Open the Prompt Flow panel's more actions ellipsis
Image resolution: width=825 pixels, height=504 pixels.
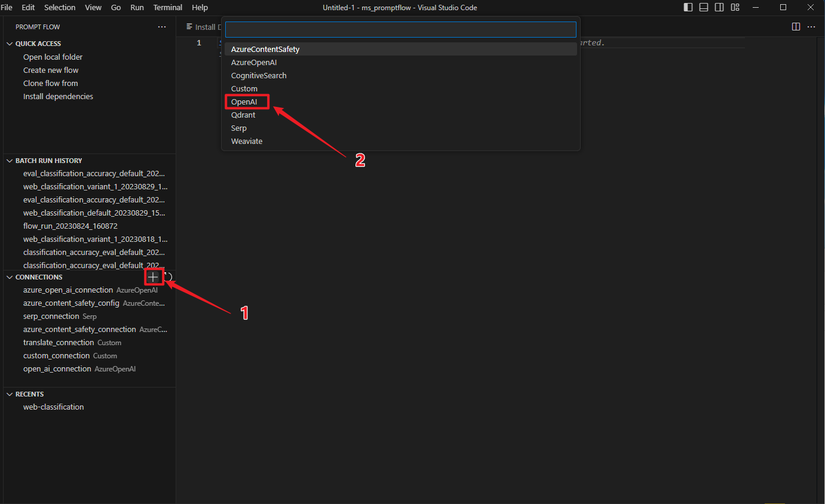point(162,27)
